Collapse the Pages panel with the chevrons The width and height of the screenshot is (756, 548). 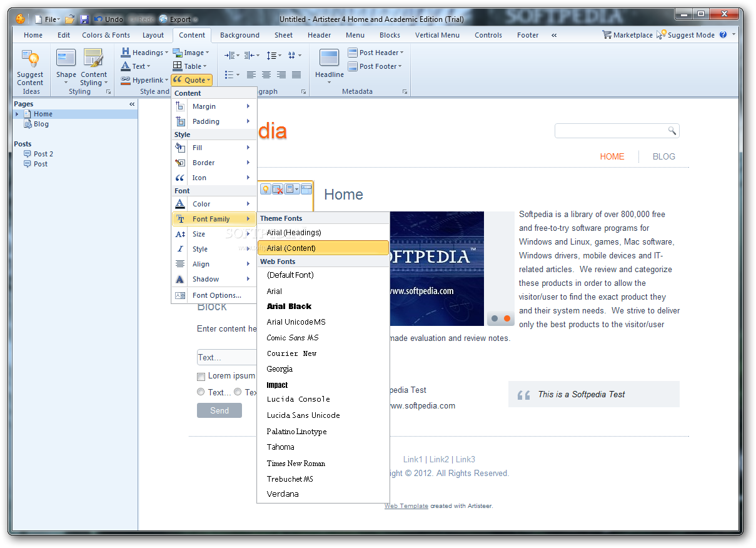click(132, 104)
